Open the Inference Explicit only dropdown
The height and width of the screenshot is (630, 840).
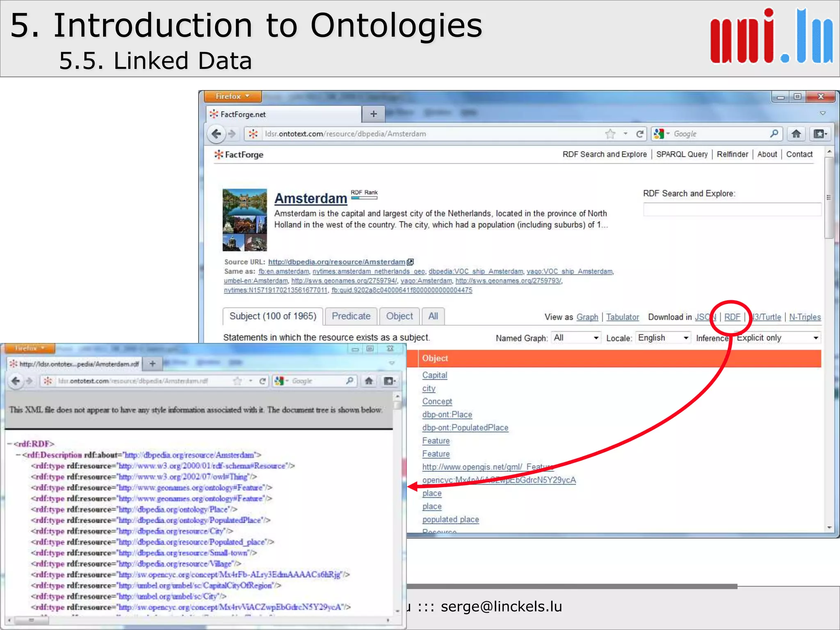[x=777, y=338]
